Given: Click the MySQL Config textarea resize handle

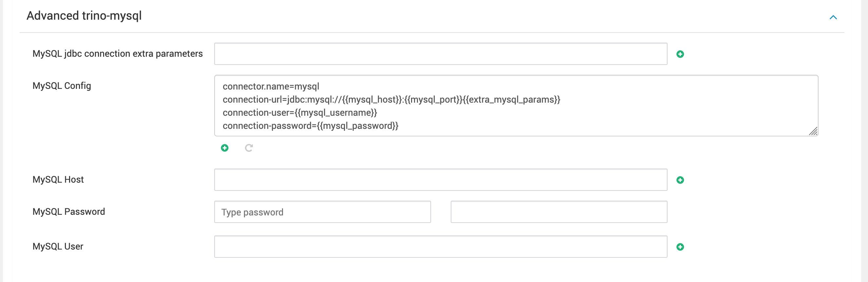Looking at the screenshot, I should click(x=813, y=131).
